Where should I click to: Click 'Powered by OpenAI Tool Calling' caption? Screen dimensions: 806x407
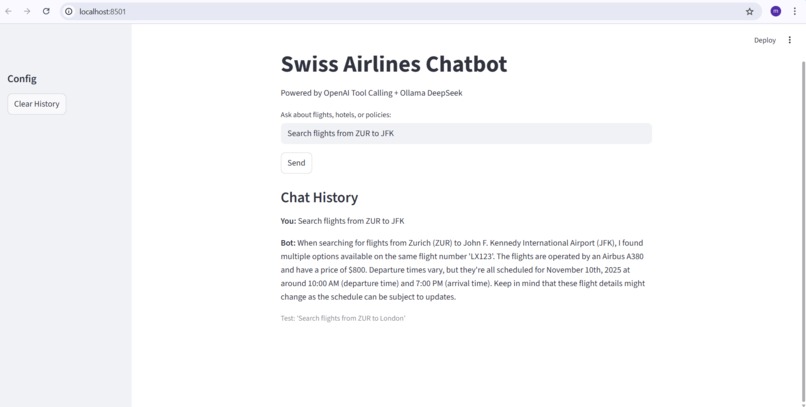pos(371,93)
